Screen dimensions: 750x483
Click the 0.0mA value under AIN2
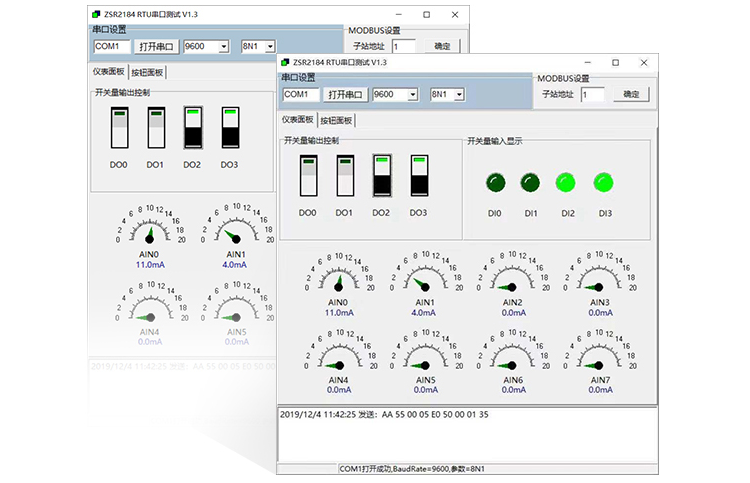tap(513, 313)
